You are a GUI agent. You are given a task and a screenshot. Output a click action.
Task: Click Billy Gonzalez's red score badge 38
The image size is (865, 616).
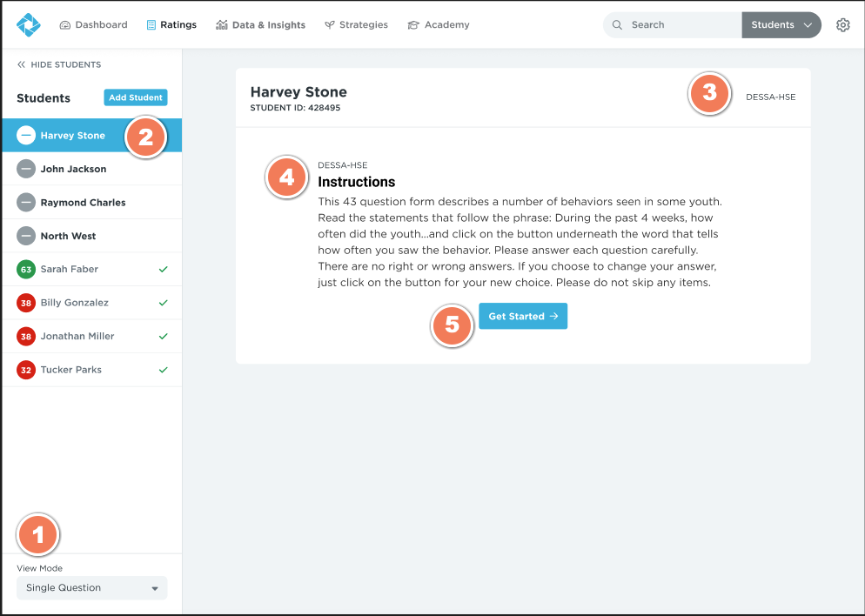point(26,303)
